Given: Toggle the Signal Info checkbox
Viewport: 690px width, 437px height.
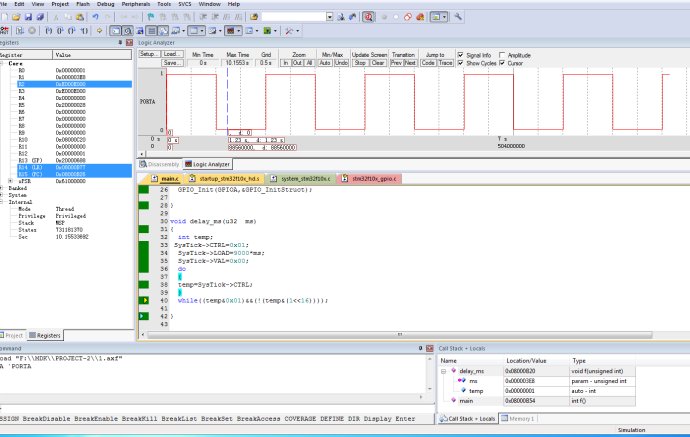Looking at the screenshot, I should click(x=461, y=54).
